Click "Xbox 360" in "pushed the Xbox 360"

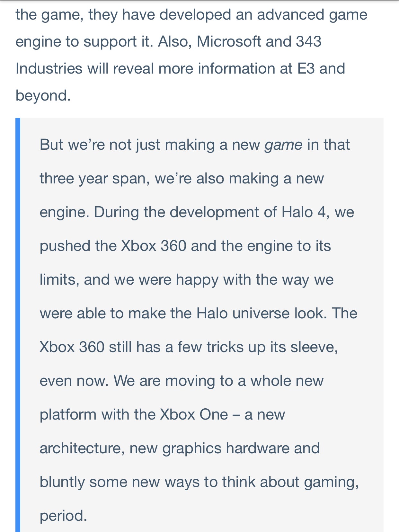(x=154, y=246)
